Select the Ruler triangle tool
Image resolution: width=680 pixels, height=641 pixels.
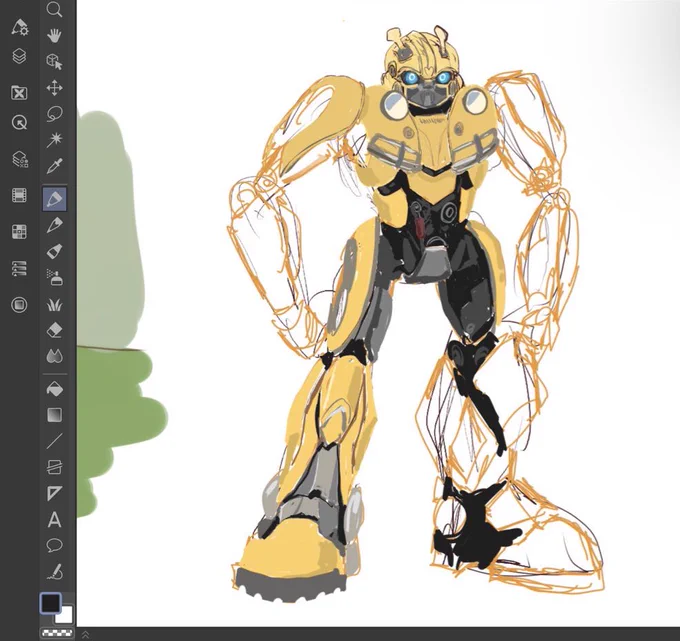point(54,493)
